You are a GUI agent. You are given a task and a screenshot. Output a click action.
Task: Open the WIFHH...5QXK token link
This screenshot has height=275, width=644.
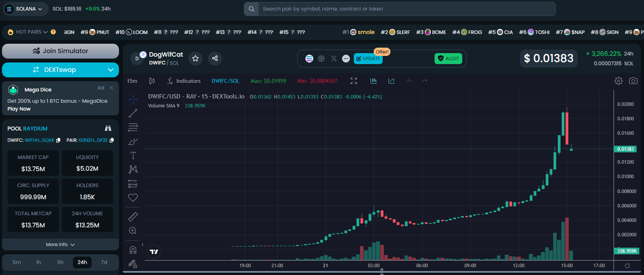(x=39, y=140)
